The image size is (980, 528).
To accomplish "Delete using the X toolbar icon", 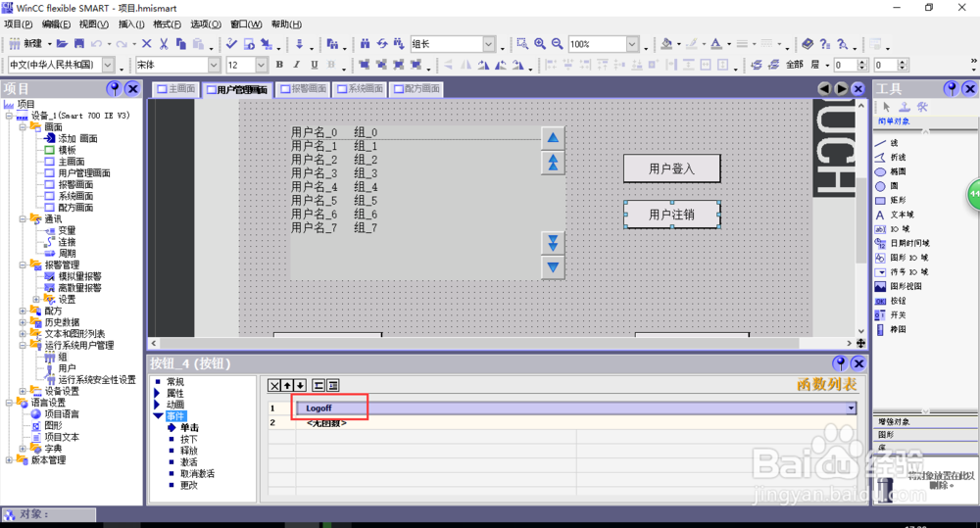I will [147, 44].
